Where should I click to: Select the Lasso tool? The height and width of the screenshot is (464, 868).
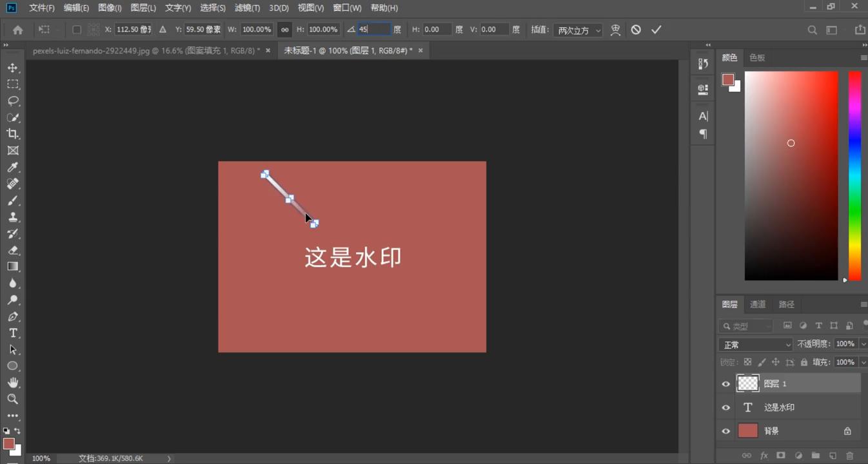pos(13,101)
